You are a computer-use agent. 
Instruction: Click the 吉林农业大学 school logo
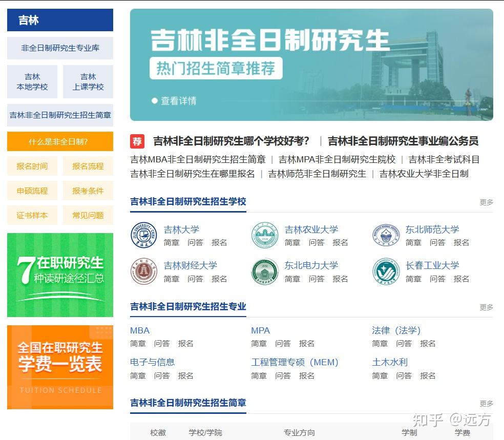click(x=265, y=235)
